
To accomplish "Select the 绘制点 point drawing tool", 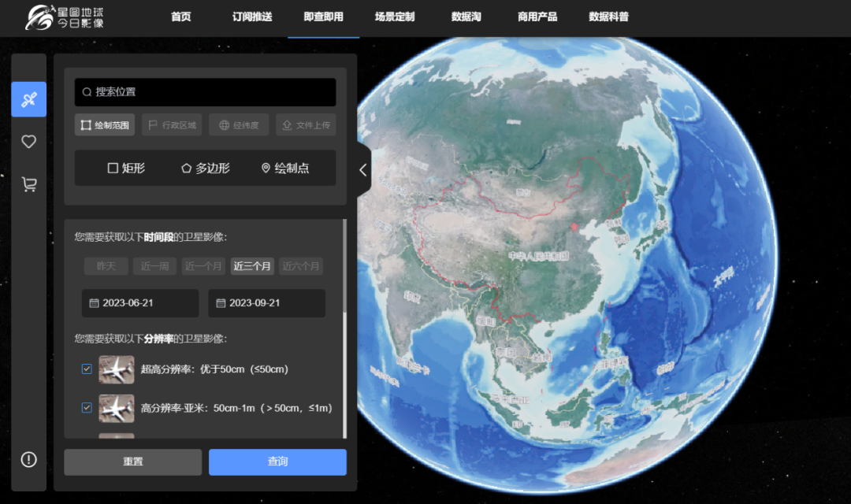I will pyautogui.click(x=284, y=168).
